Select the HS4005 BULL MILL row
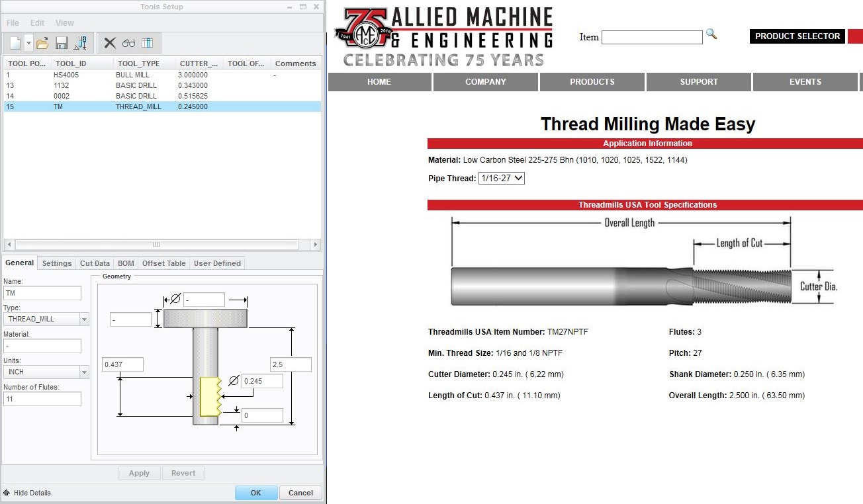The width and height of the screenshot is (863, 504). tap(162, 75)
